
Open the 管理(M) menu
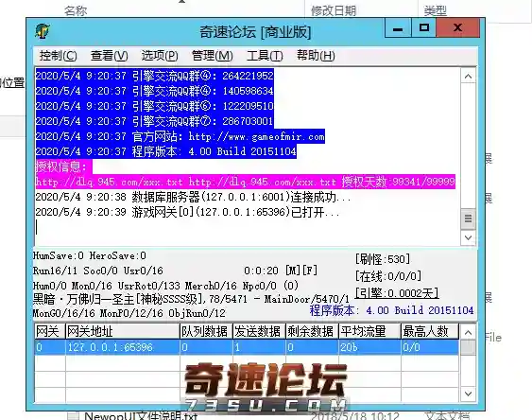[212, 56]
